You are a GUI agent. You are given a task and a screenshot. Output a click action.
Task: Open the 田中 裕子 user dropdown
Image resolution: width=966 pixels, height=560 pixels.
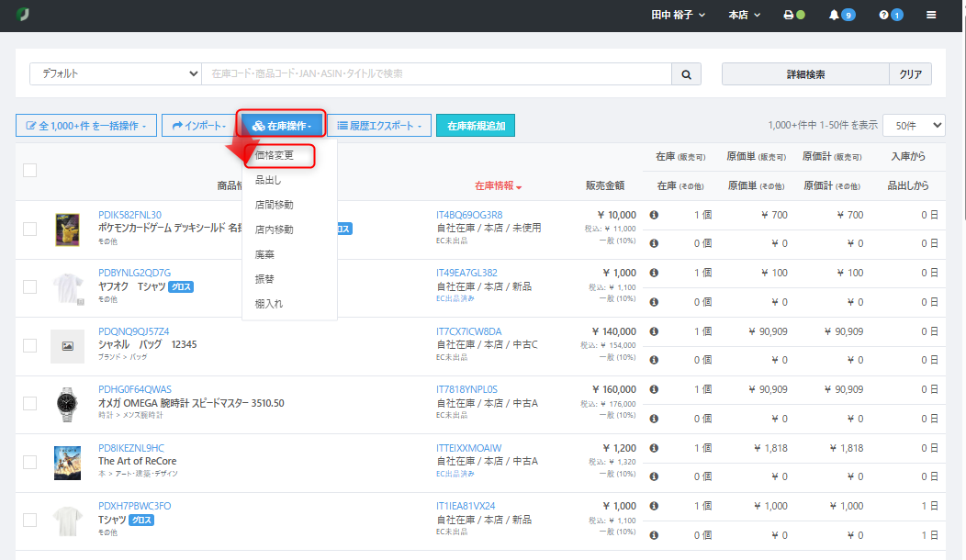[678, 15]
